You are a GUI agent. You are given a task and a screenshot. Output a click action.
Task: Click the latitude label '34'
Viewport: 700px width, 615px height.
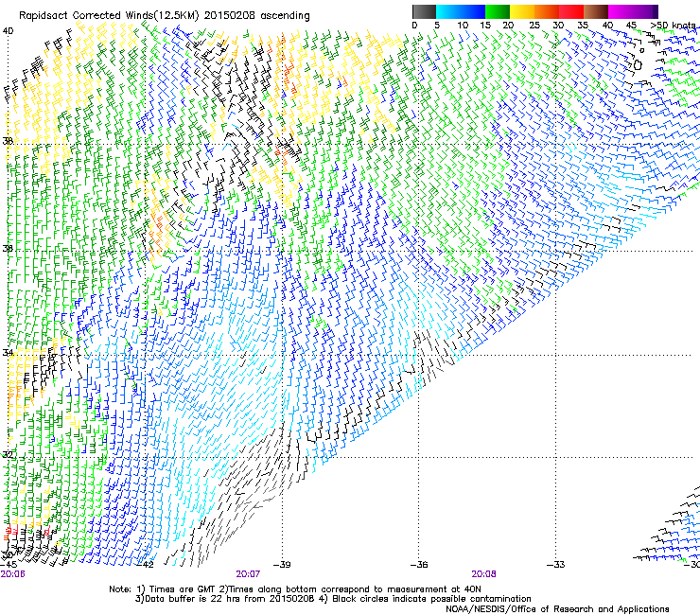pyautogui.click(x=8, y=352)
